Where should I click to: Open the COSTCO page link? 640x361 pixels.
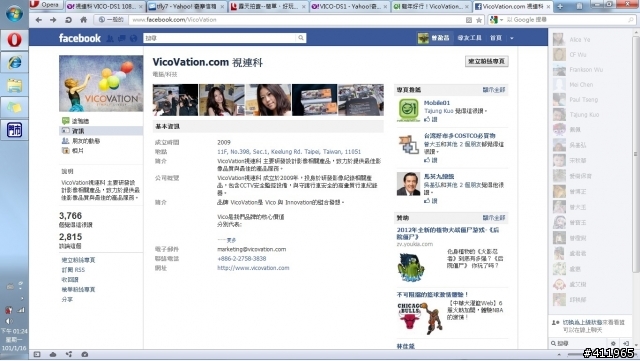[x=459, y=136]
